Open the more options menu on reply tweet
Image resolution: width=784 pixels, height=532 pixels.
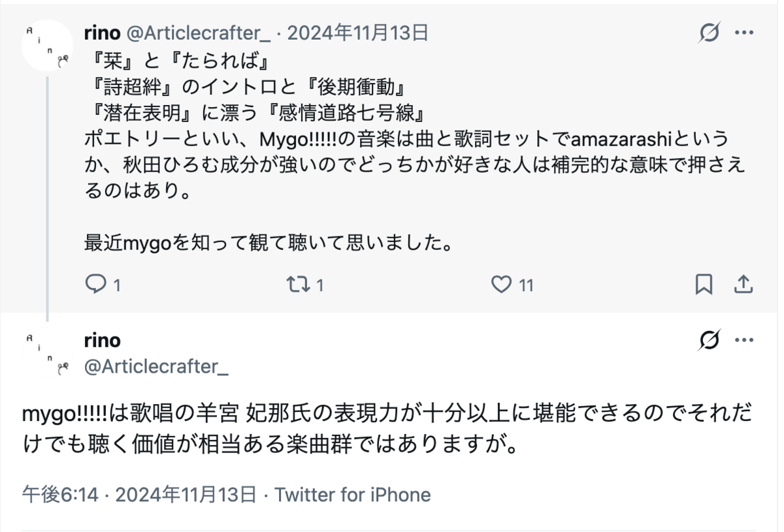(744, 340)
